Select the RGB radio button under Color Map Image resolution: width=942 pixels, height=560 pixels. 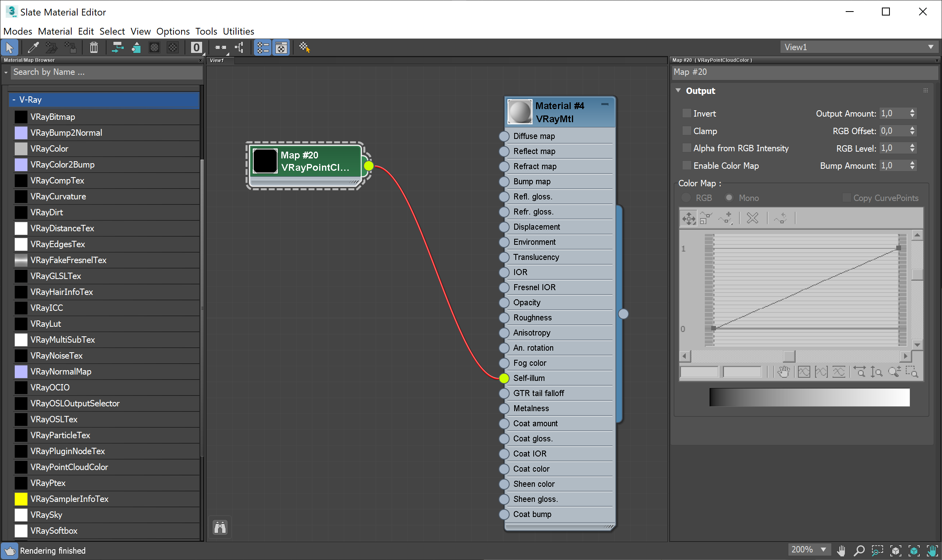686,197
